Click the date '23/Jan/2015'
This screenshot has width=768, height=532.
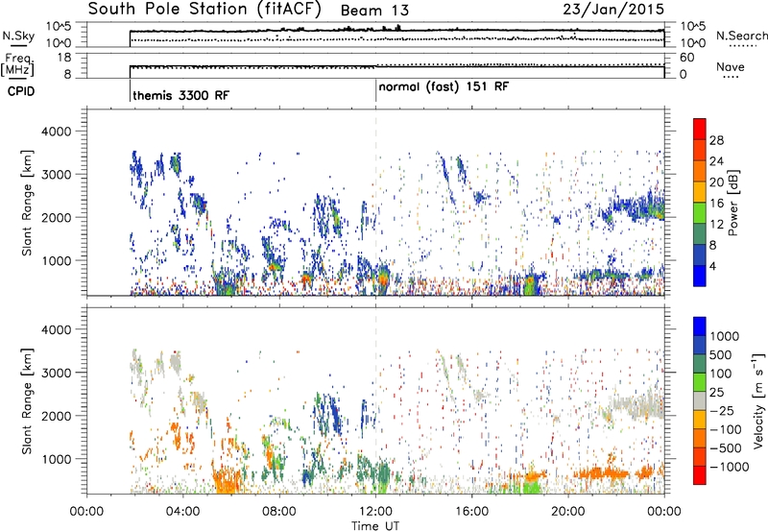pos(613,10)
